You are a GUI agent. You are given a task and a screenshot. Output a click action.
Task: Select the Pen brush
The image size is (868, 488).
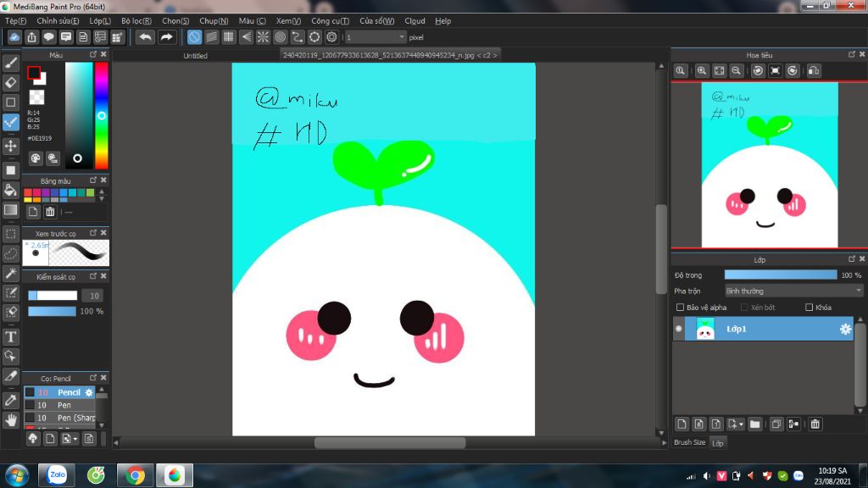point(60,405)
